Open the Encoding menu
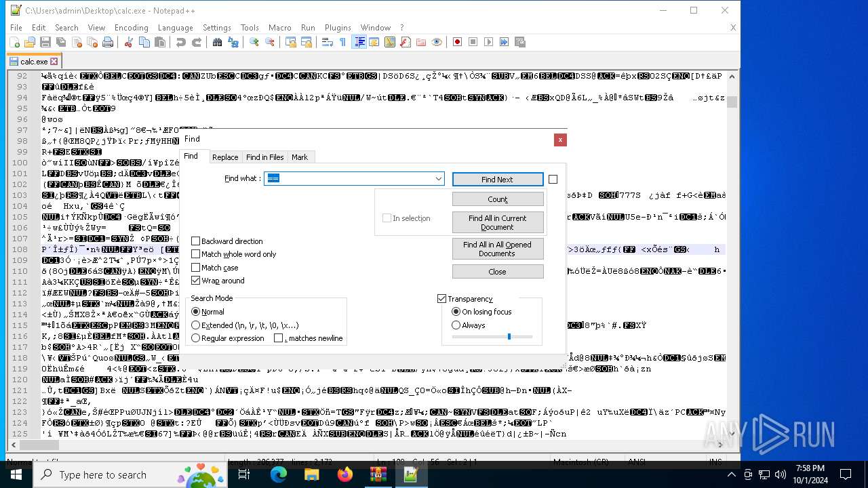 tap(131, 28)
